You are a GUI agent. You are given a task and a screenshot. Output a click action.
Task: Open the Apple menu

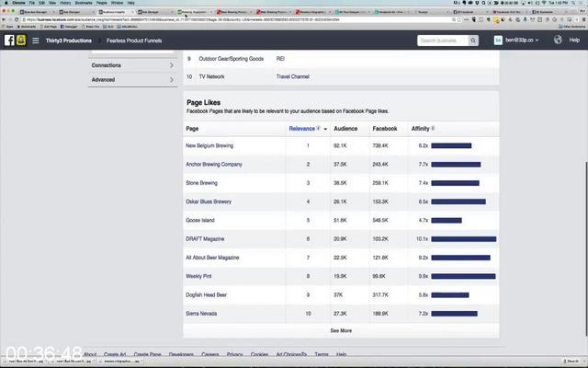[x=6, y=3]
